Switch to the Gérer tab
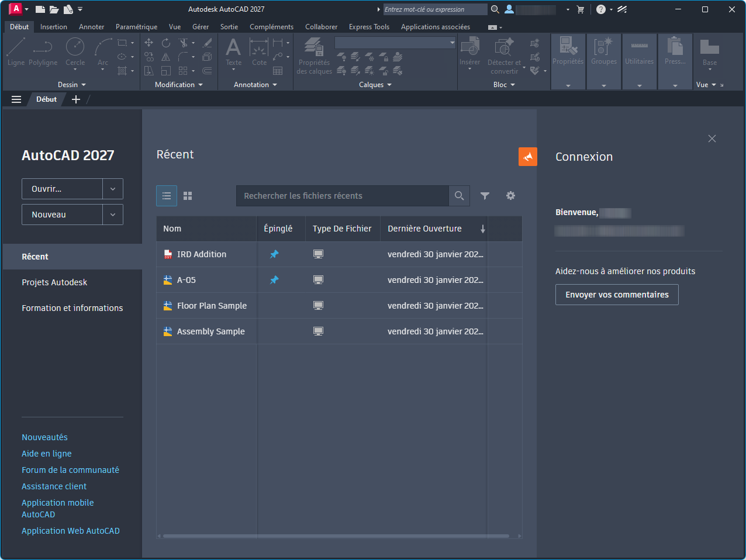 201,27
